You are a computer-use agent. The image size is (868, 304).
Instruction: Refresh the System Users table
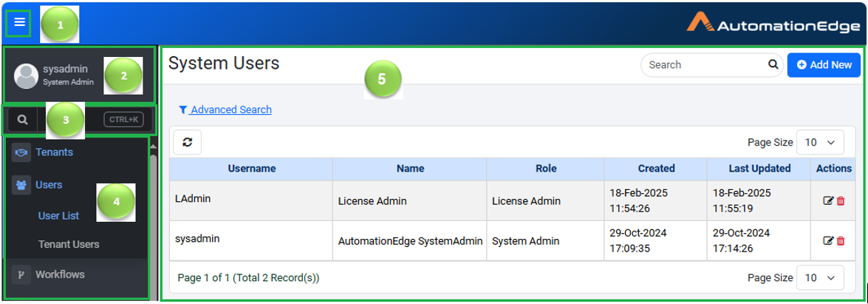(x=188, y=142)
